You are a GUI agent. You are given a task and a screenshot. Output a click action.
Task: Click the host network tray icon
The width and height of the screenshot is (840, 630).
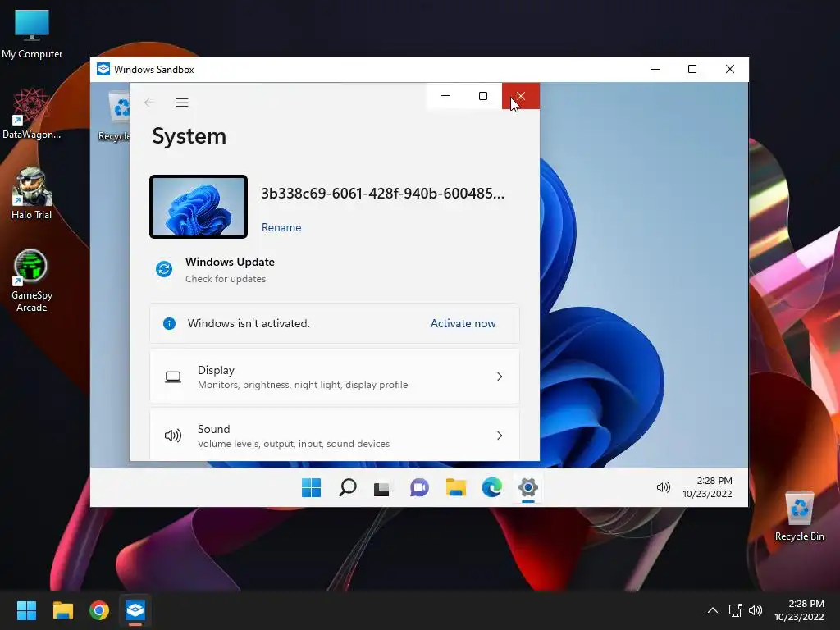pos(736,610)
